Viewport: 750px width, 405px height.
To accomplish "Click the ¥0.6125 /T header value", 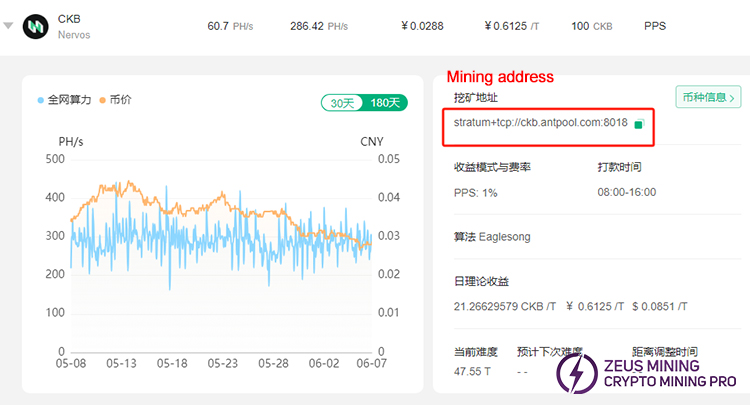I will [511, 26].
